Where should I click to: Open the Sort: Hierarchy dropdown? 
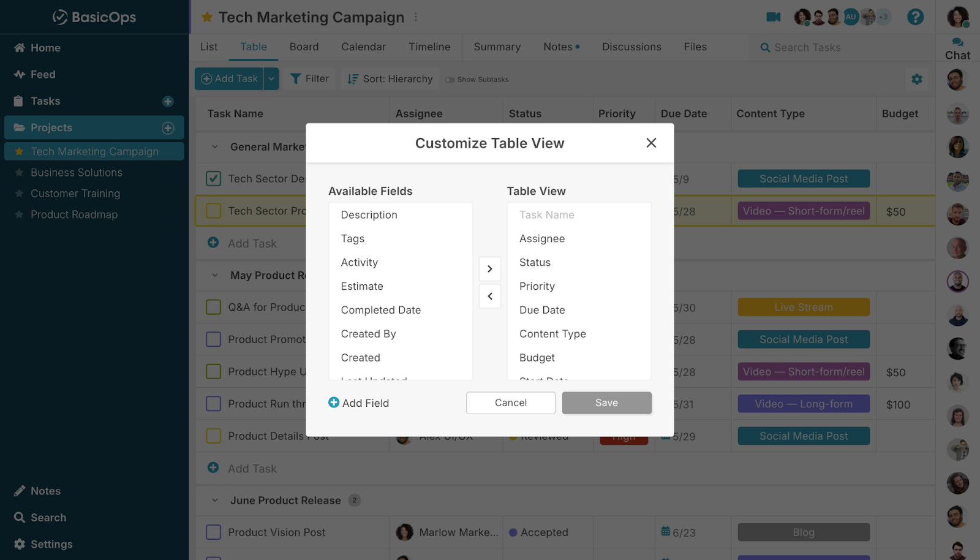coord(390,79)
